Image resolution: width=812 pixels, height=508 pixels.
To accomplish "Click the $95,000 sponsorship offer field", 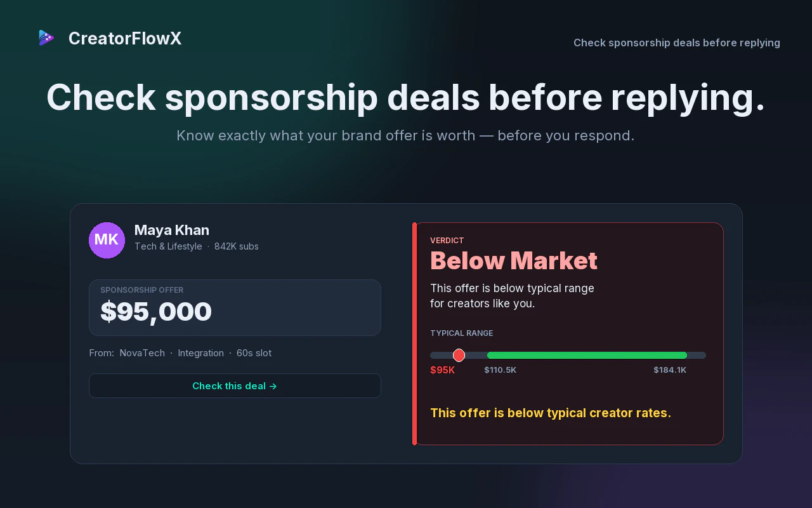I will pos(235,307).
